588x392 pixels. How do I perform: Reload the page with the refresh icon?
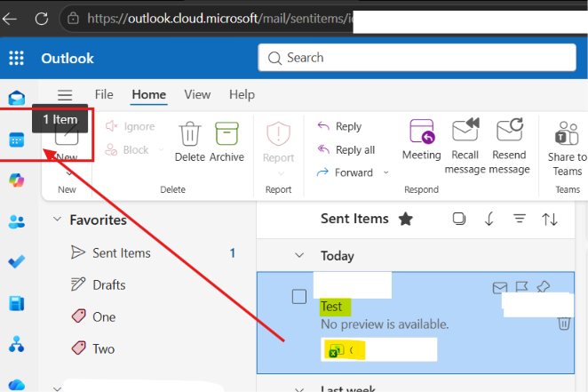pyautogui.click(x=41, y=19)
